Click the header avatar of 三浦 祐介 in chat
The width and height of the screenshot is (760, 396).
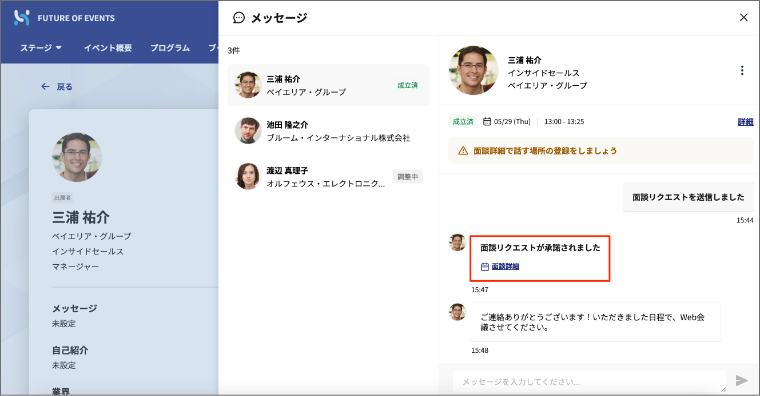coord(473,70)
